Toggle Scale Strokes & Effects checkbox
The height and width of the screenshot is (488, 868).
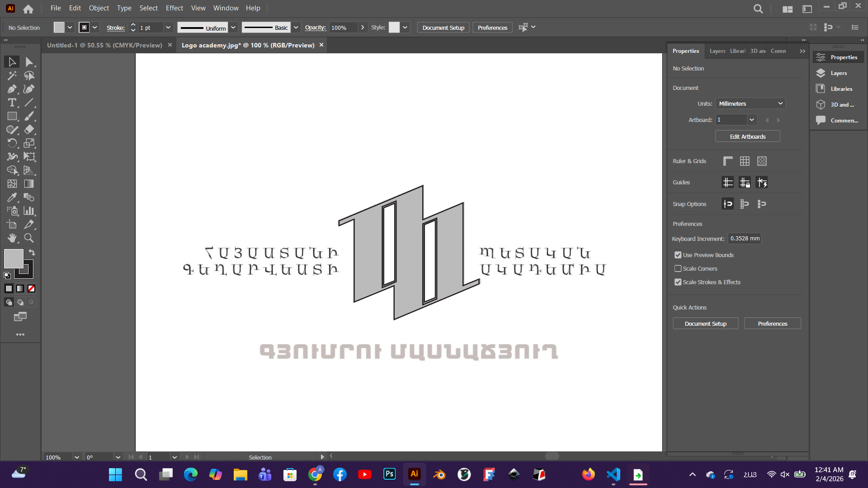coord(678,282)
